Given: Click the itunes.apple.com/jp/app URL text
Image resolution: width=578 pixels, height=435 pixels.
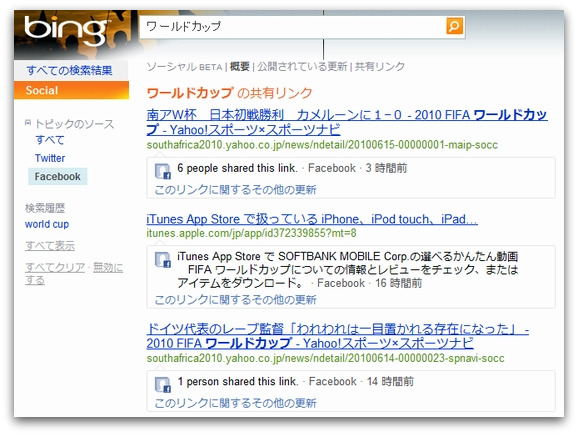Looking at the screenshot, I should click(x=251, y=233).
